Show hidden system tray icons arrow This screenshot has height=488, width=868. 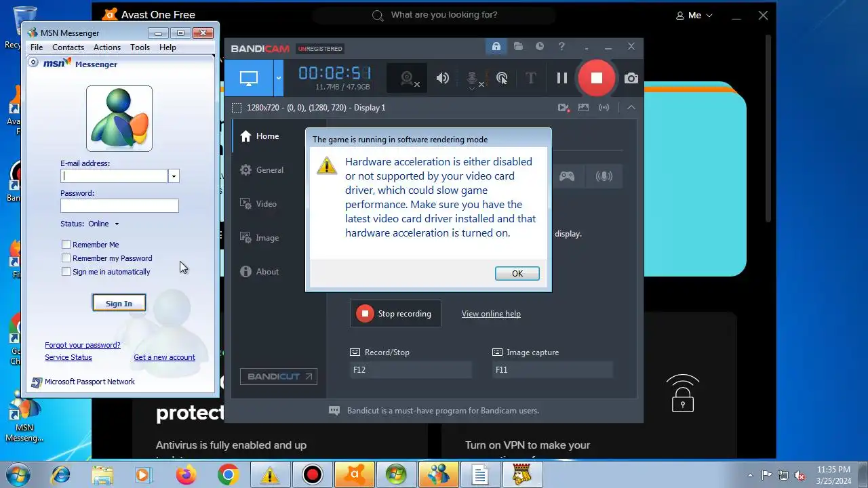click(750, 475)
